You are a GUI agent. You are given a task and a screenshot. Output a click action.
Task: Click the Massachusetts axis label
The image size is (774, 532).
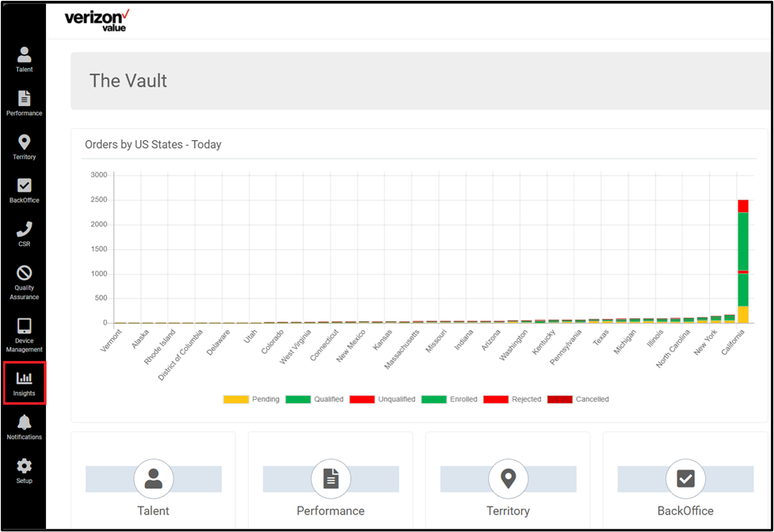(x=402, y=349)
